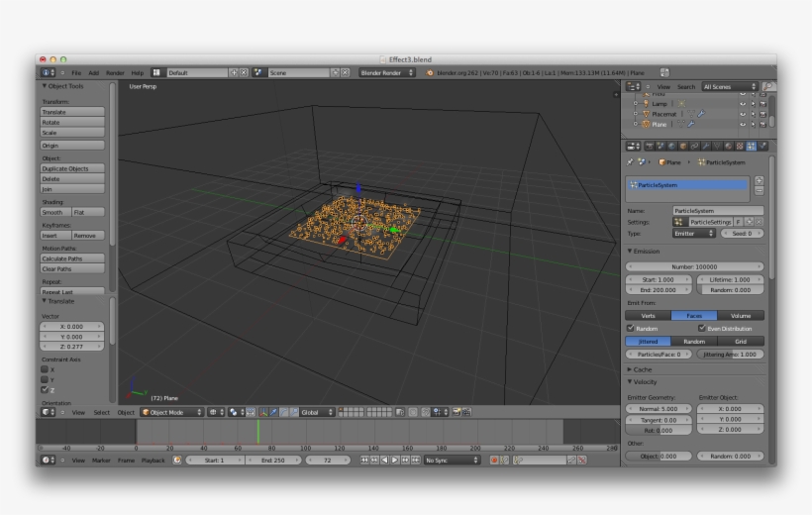812x515 pixels.
Task: Click the OpenGL render image icon
Action: 457,412
